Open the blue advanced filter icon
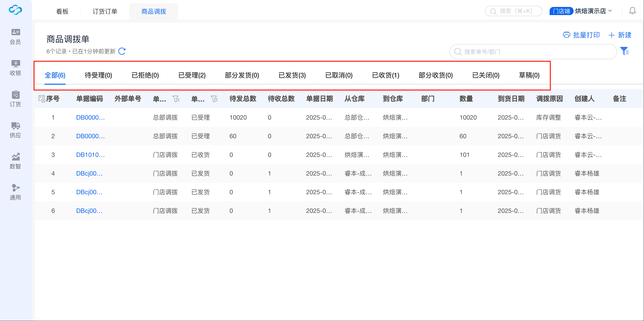This screenshot has width=644, height=321. [625, 51]
